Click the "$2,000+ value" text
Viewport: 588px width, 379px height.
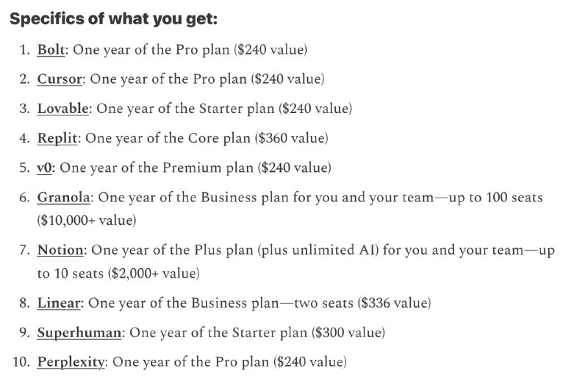pyautogui.click(x=154, y=274)
